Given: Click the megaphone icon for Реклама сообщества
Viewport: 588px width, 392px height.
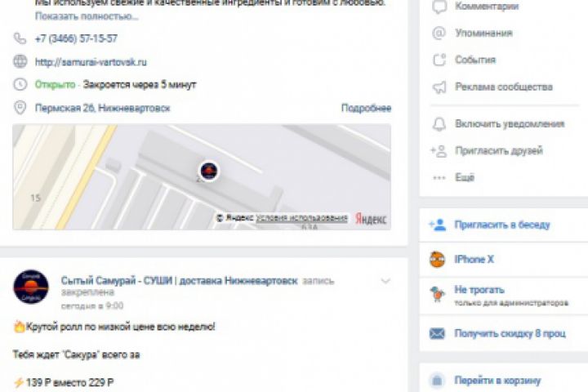Looking at the screenshot, I should click(439, 87).
